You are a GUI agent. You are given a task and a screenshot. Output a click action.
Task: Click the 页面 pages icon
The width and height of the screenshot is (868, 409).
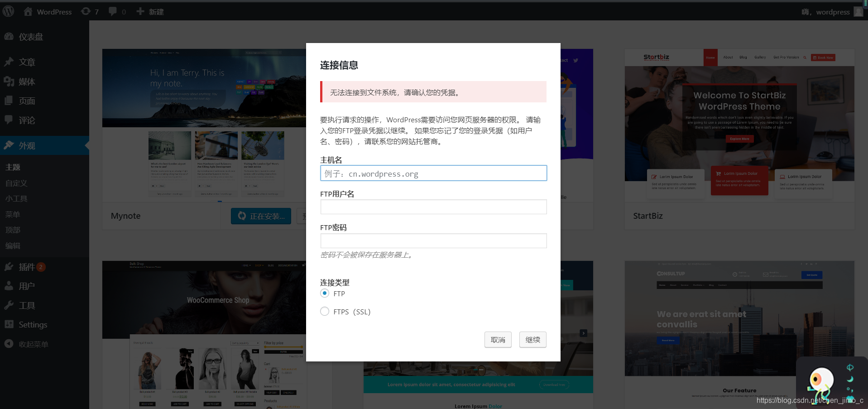pos(9,101)
